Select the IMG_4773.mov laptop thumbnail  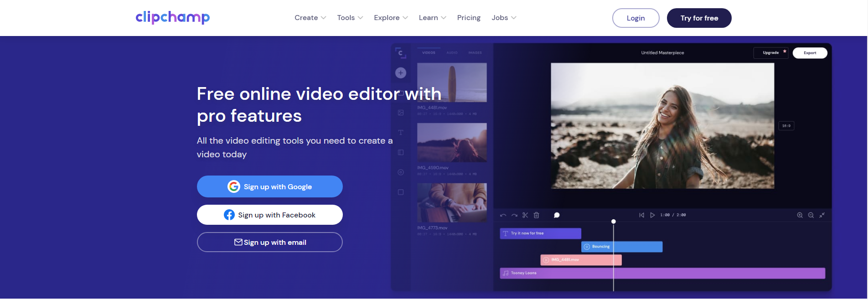tap(452, 202)
